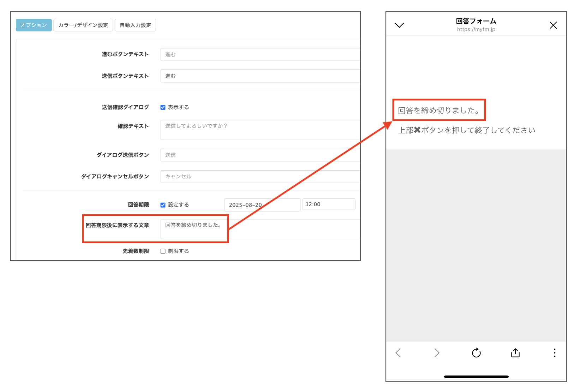Open the 2025-08-20 date picker

262,204
